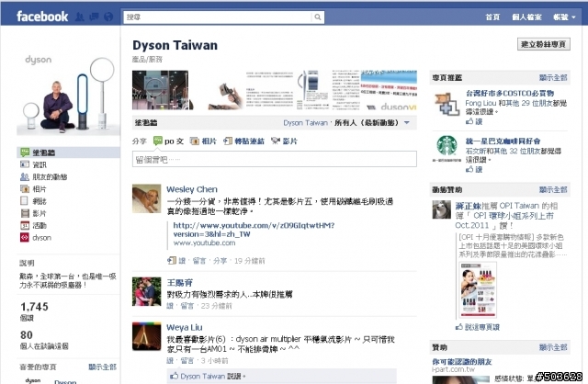
Task: Open the 1,745 likes count
Action: click(x=34, y=307)
